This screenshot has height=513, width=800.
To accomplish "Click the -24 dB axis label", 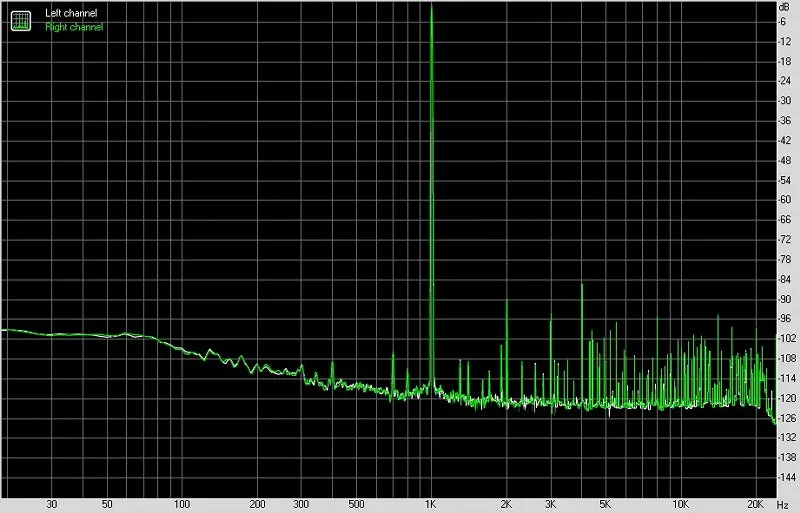I will (x=784, y=81).
